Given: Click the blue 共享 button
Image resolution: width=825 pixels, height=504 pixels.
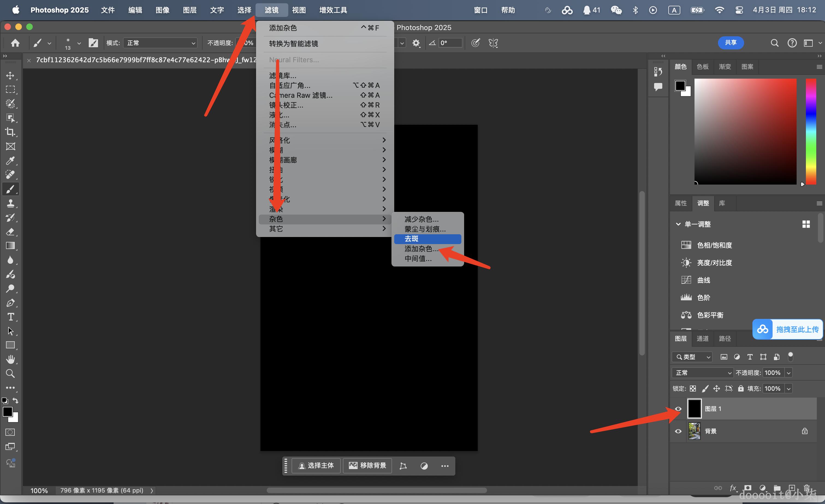Looking at the screenshot, I should (731, 43).
